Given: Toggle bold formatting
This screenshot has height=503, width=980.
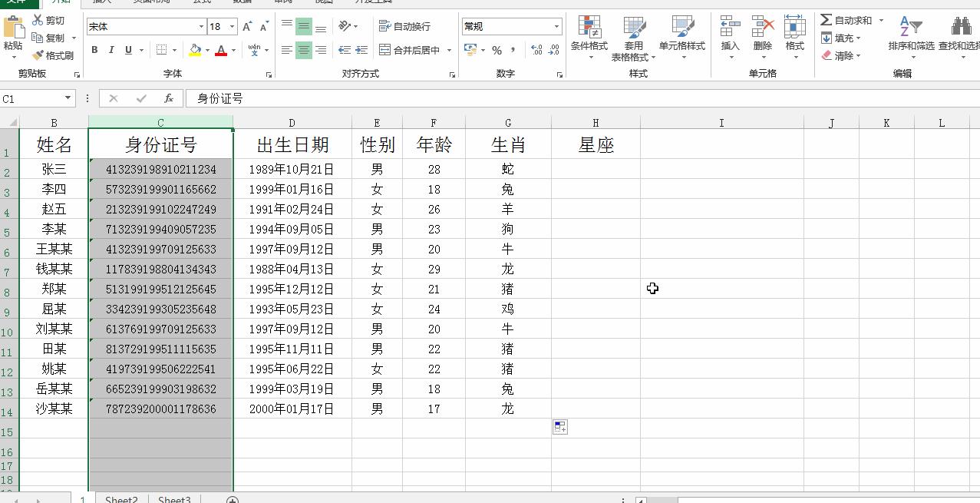Looking at the screenshot, I should pyautogui.click(x=94, y=49).
